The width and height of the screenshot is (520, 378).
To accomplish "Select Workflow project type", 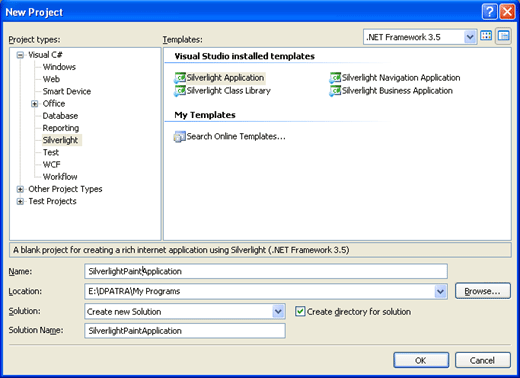I will point(60,177).
